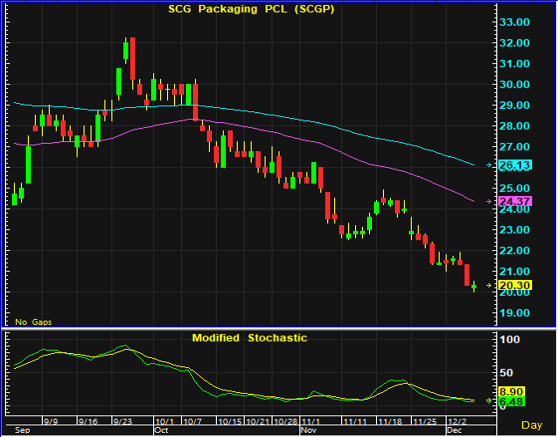Image resolution: width=558 pixels, height=437 pixels.
Task: Click the small arrow beside 26.13
Action: 489,165
